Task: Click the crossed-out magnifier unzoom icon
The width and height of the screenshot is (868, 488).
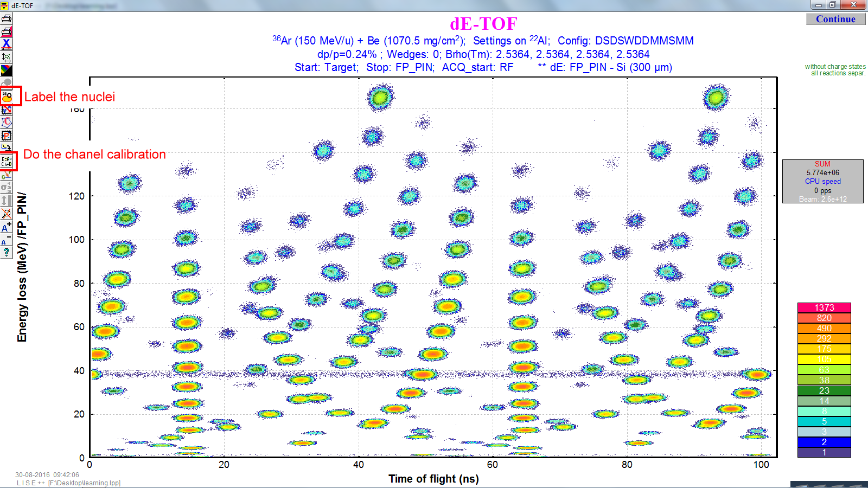Action: click(7, 214)
